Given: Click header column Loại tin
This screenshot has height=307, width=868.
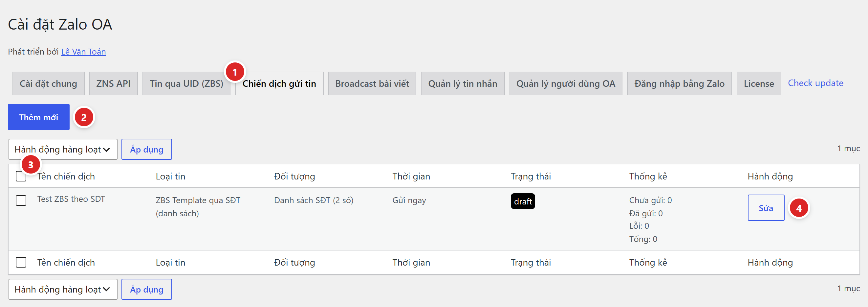Looking at the screenshot, I should pos(170,176).
